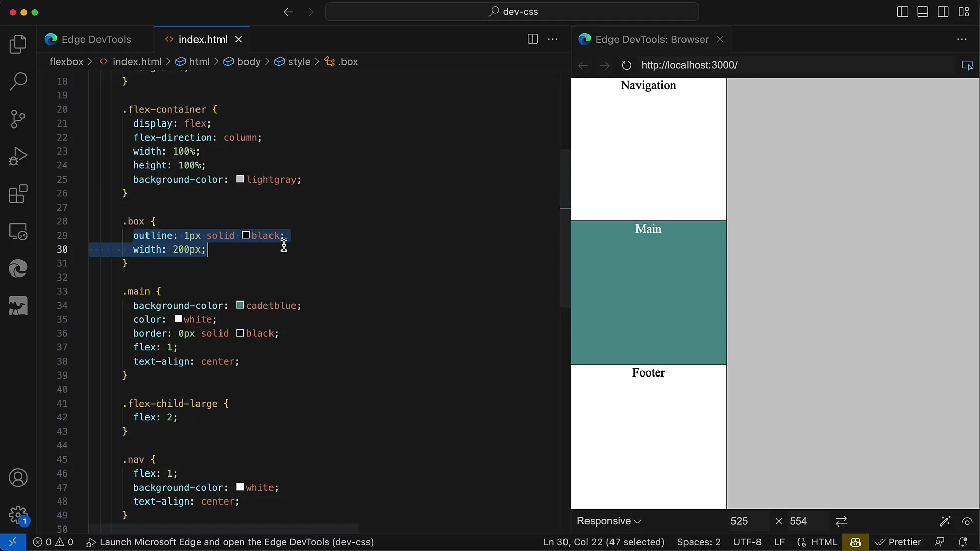Expand the style breadcrumb in header
Viewport: 980px width, 551px height.
tap(300, 61)
